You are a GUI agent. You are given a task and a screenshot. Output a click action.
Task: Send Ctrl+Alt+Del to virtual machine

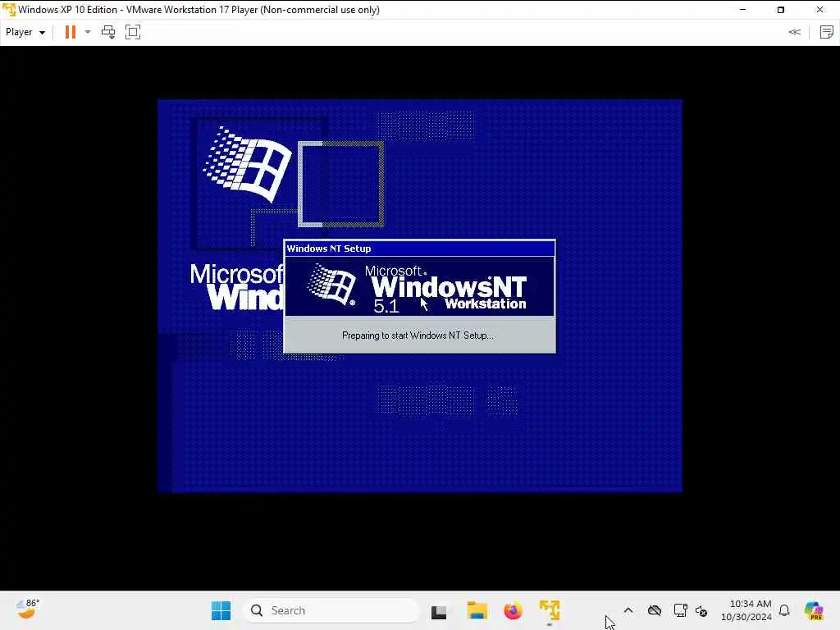point(108,32)
